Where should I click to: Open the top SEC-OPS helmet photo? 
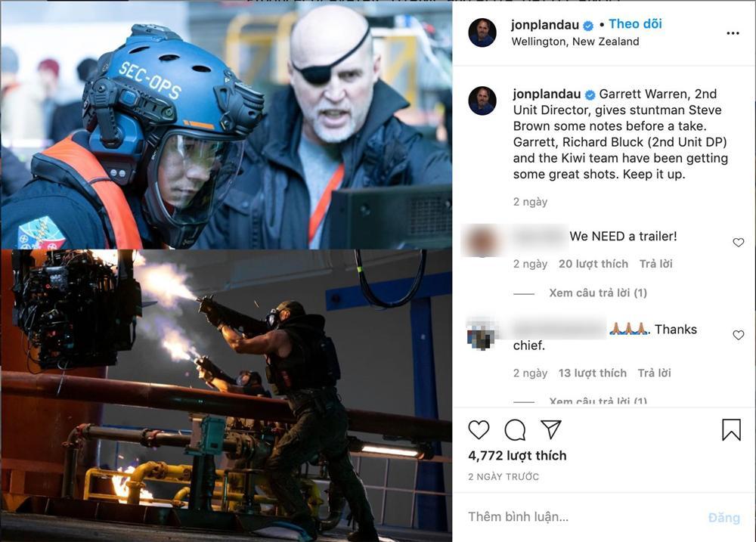pos(226,125)
